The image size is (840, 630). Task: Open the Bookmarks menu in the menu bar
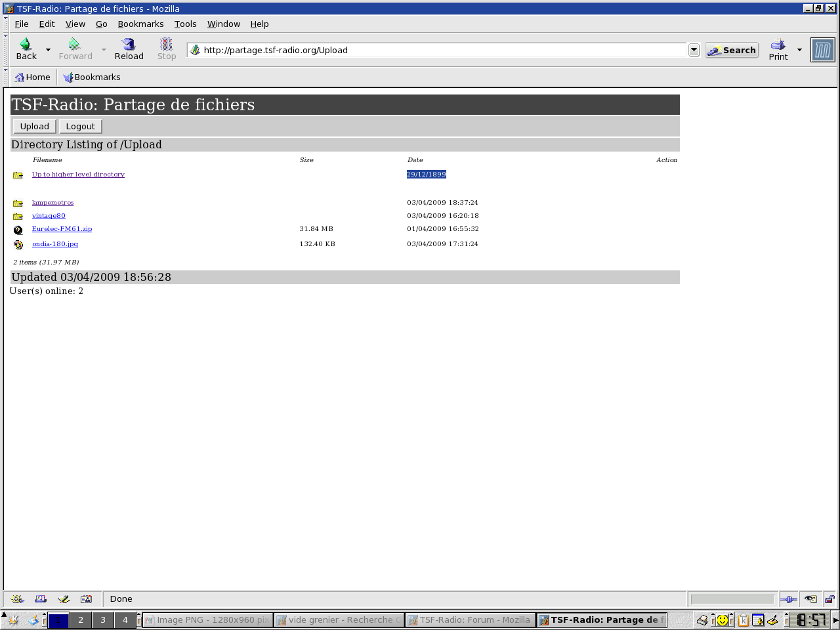pos(140,24)
